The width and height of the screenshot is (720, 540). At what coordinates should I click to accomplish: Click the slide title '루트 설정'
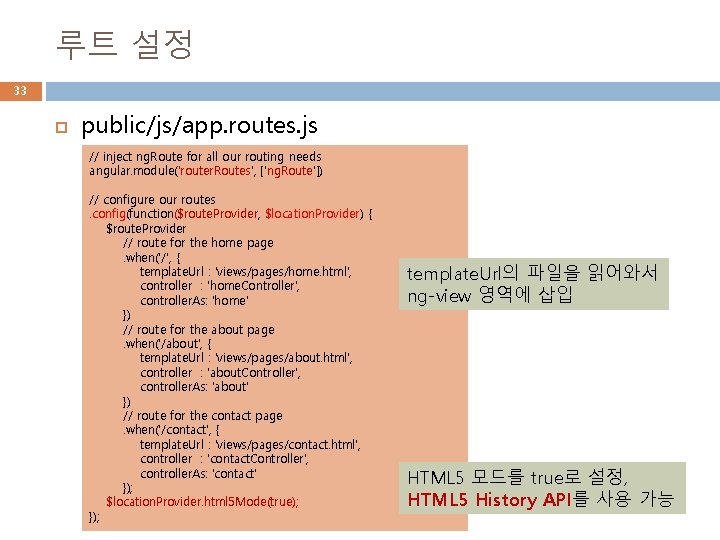pos(124,45)
